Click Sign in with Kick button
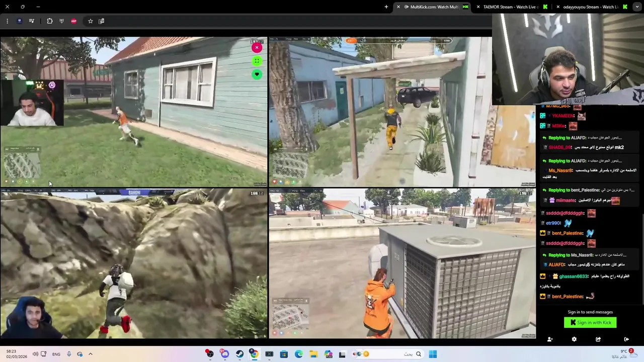 (x=590, y=323)
